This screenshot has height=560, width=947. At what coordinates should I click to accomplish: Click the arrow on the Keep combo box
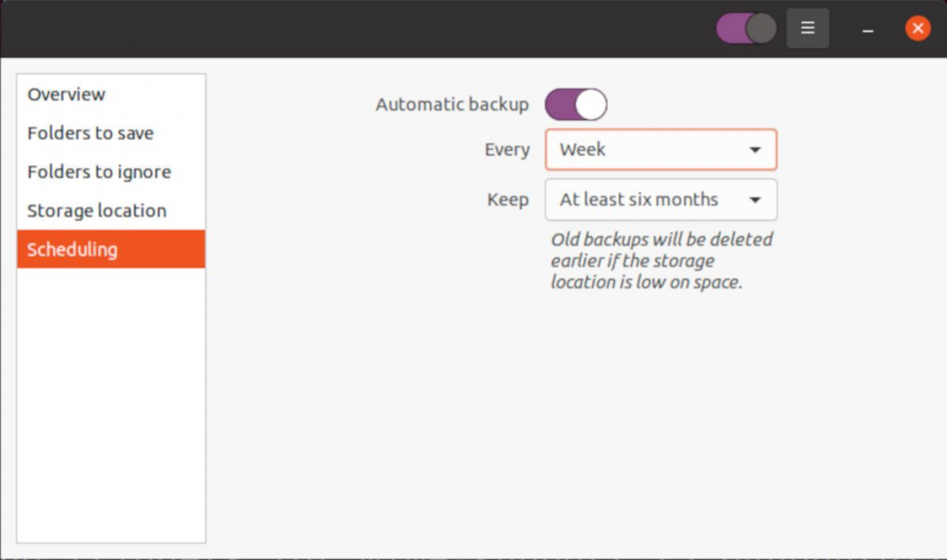click(x=755, y=200)
